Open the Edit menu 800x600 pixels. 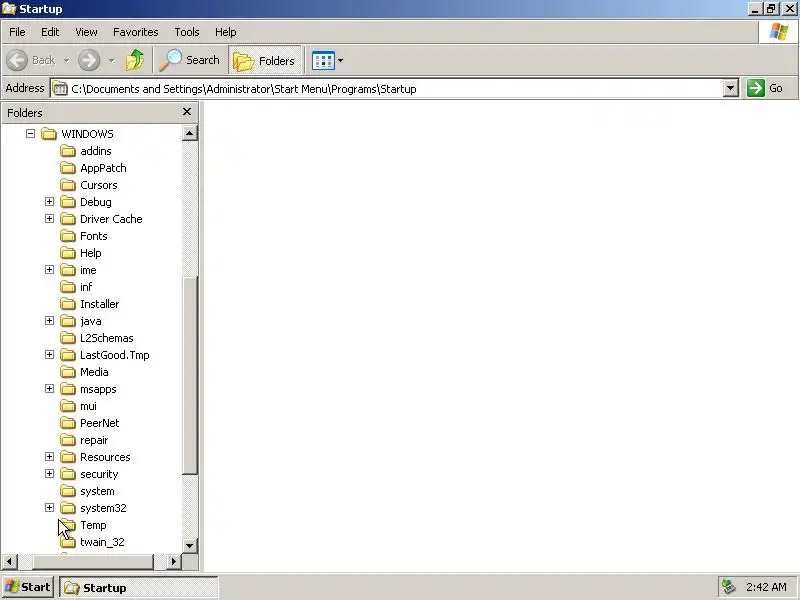(x=50, y=32)
